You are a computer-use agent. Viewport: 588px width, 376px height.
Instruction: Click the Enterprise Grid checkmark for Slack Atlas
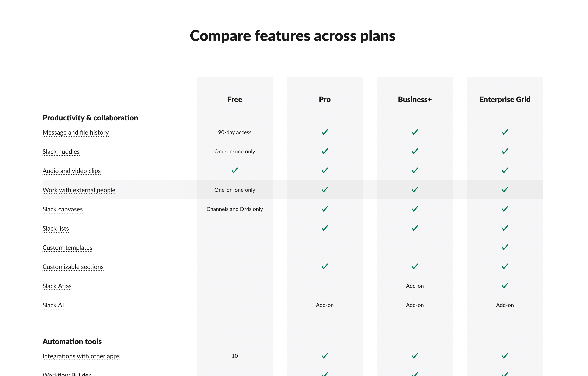pyautogui.click(x=505, y=286)
